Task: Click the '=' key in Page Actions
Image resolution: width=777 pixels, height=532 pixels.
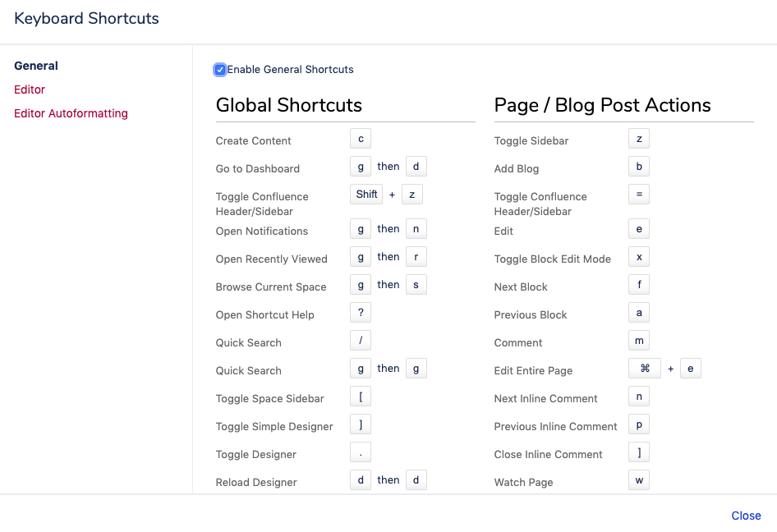Action: tap(639, 195)
